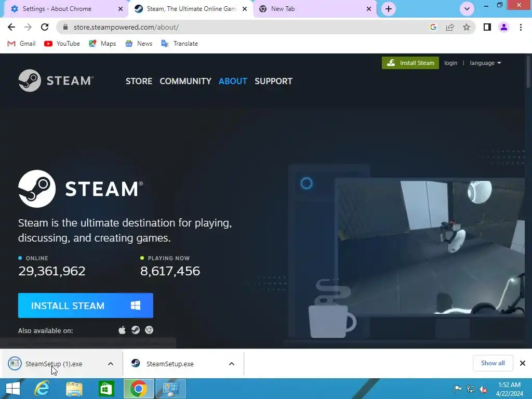Show all downloads
Screen dimensions: 532x399
(x=493, y=363)
